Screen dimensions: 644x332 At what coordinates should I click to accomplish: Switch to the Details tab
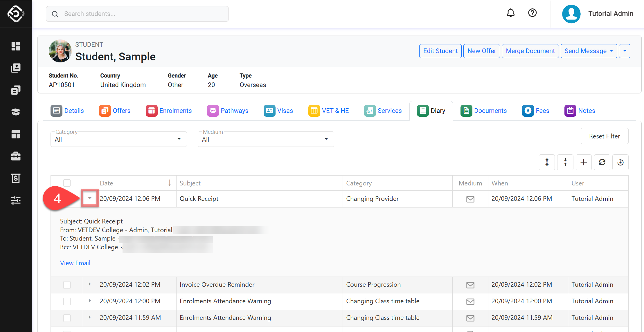point(67,111)
